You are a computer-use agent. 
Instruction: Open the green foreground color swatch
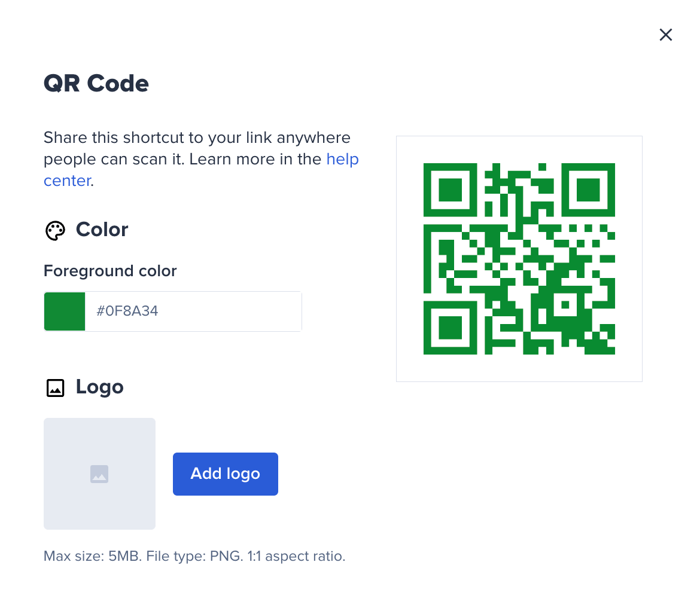65,311
